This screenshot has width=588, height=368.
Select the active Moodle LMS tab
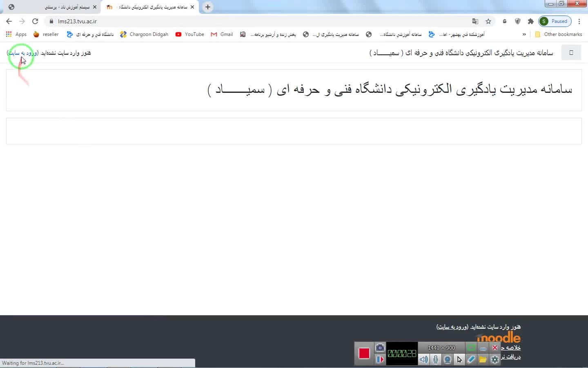(149, 7)
